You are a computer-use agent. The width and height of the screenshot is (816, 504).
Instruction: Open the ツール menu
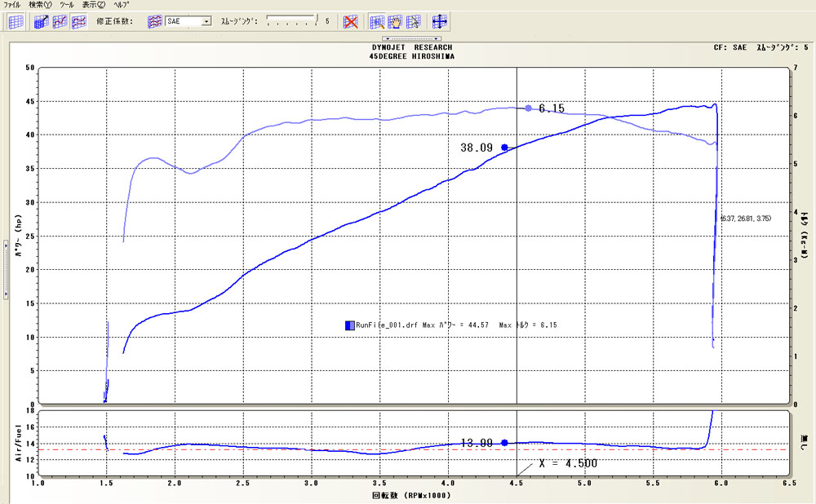pos(66,5)
